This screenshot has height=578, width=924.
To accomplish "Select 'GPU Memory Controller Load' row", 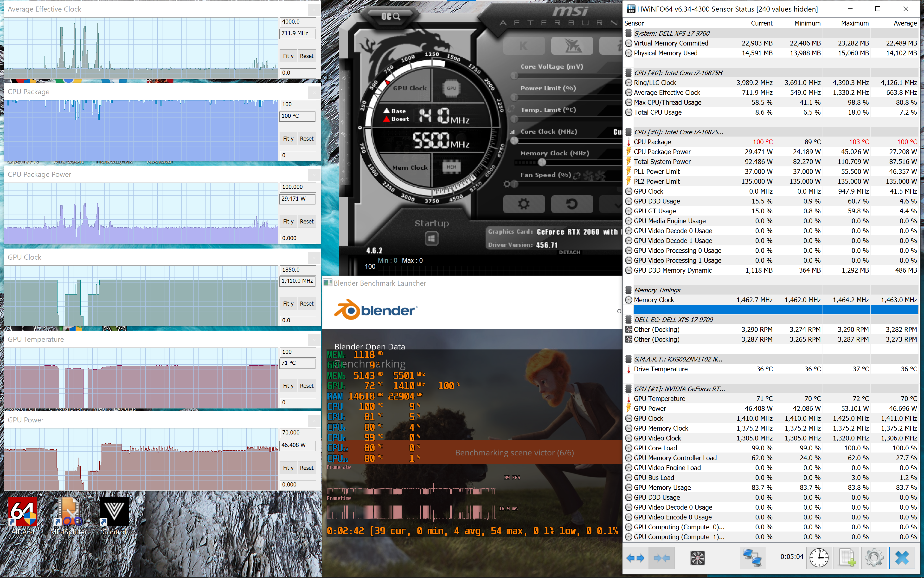I will [x=771, y=458].
